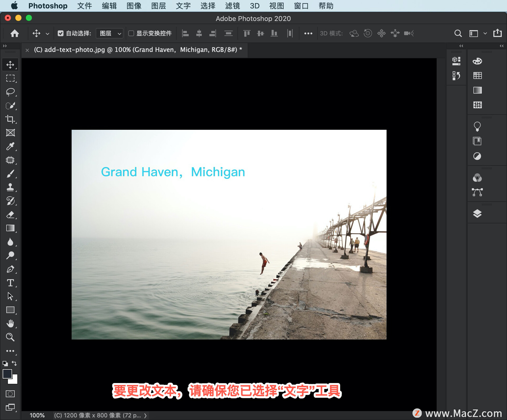Screen dimensions: 507x420
Task: Enable Show Transform Controls checkbox
Action: pyautogui.click(x=131, y=33)
